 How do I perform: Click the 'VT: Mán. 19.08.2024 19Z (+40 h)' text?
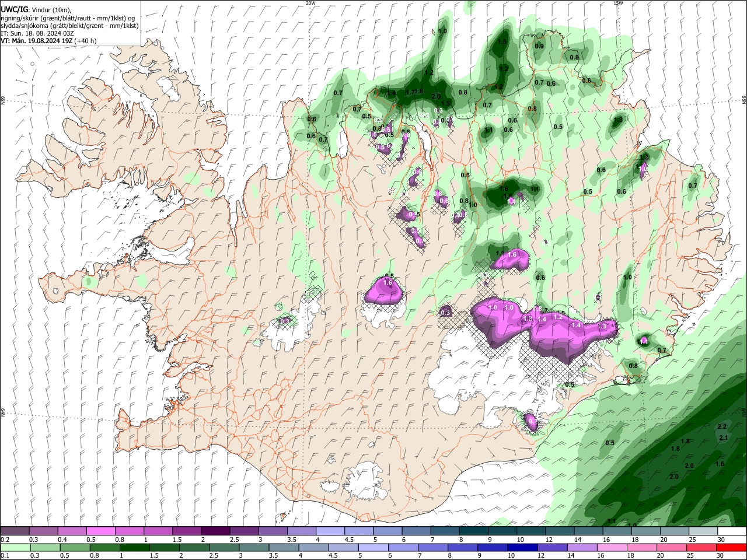48,41
